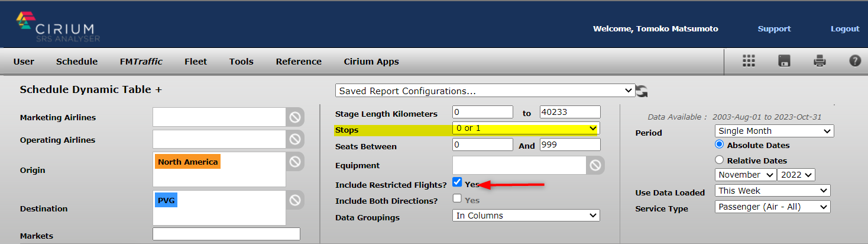This screenshot has width=868, height=244.
Task: Open the help question mark icon
Action: point(855,60)
